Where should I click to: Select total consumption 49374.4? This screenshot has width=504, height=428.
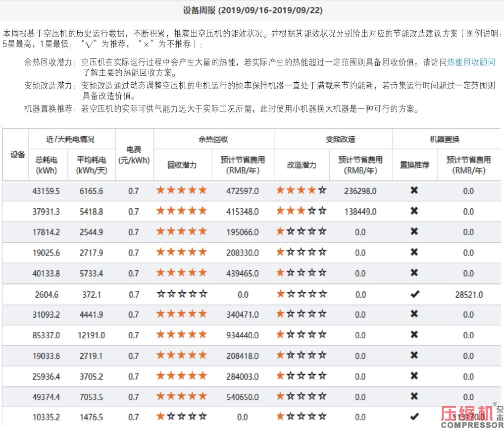(x=46, y=397)
